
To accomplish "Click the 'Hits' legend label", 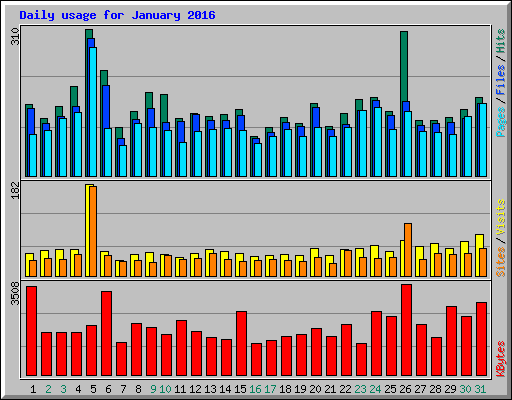I will pyautogui.click(x=501, y=41).
